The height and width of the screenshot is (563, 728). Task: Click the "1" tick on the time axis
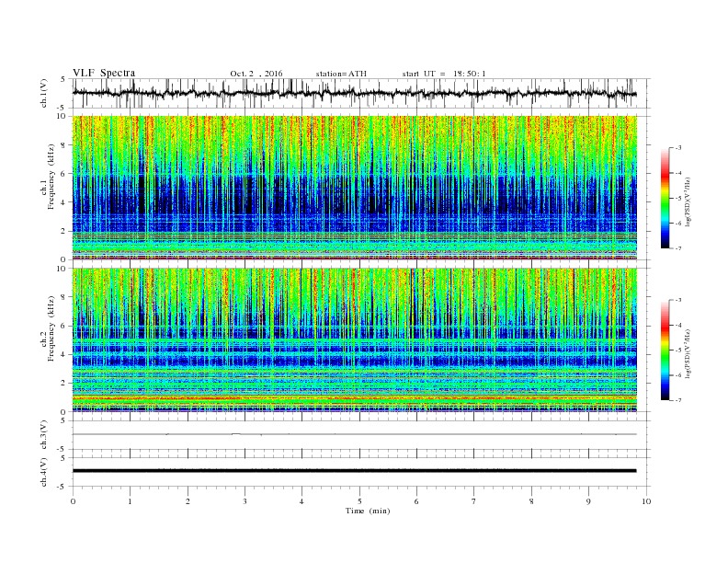point(130,501)
